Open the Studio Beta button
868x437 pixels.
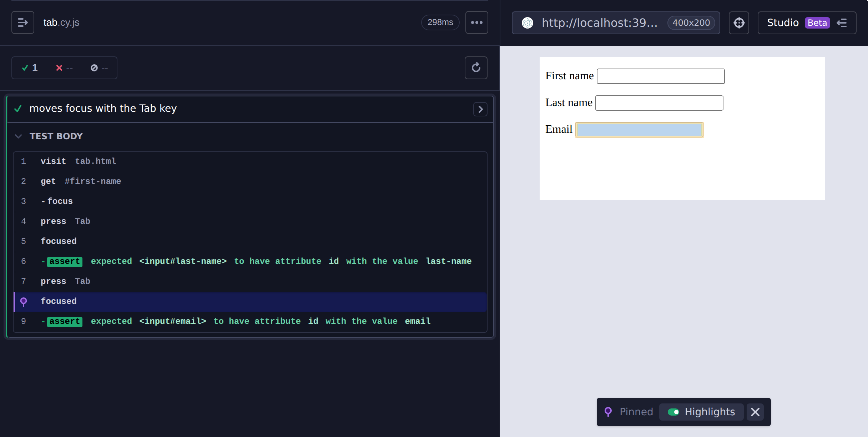798,23
